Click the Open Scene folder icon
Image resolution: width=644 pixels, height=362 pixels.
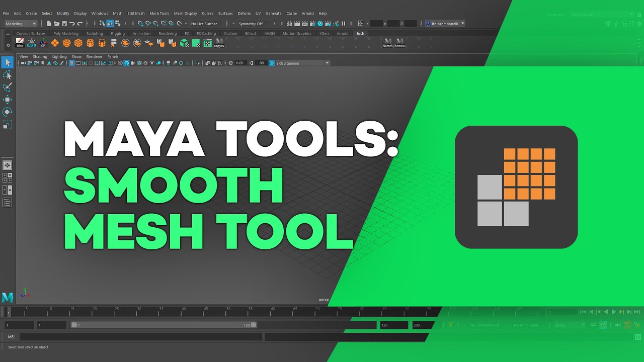57,24
